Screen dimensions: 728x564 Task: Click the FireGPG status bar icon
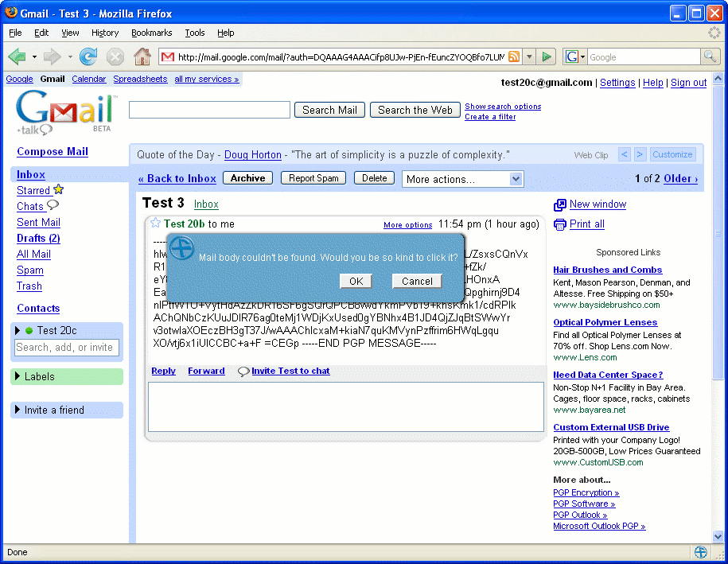[x=701, y=552]
